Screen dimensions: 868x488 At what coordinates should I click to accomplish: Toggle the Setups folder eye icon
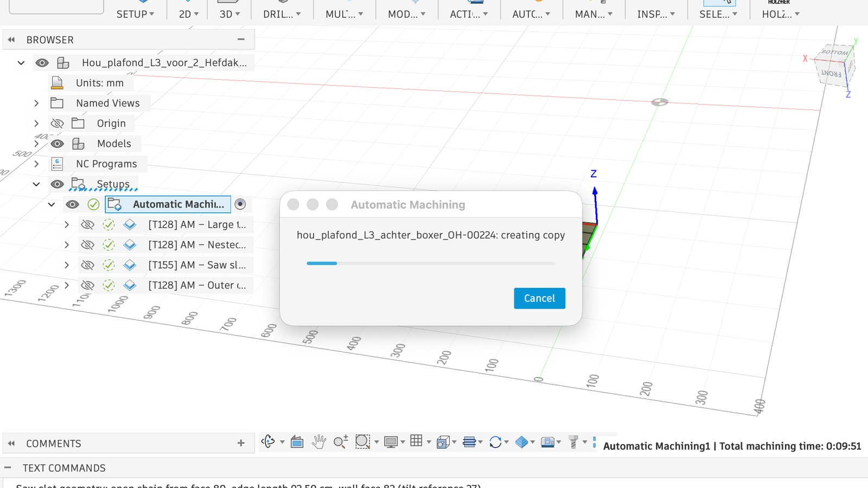57,184
